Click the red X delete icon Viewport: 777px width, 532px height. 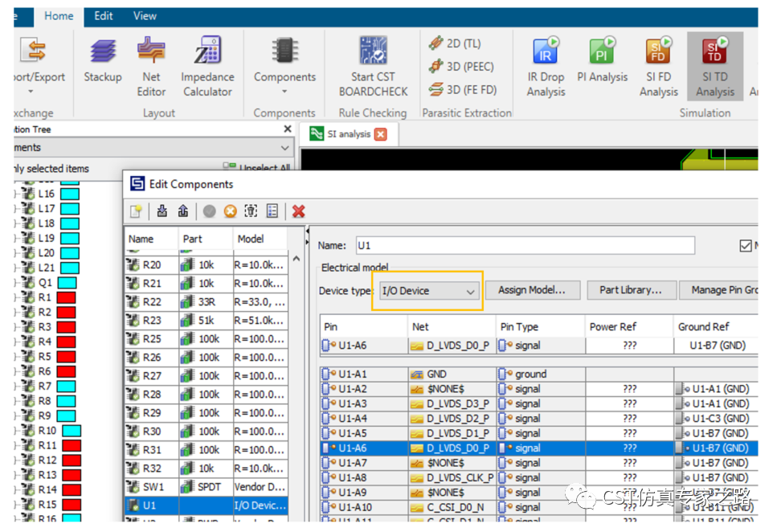tap(298, 211)
